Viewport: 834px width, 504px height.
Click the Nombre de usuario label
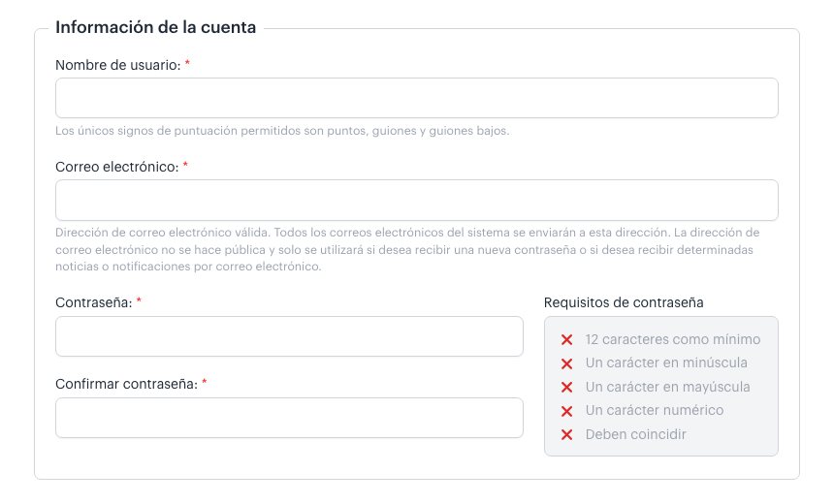[117, 65]
